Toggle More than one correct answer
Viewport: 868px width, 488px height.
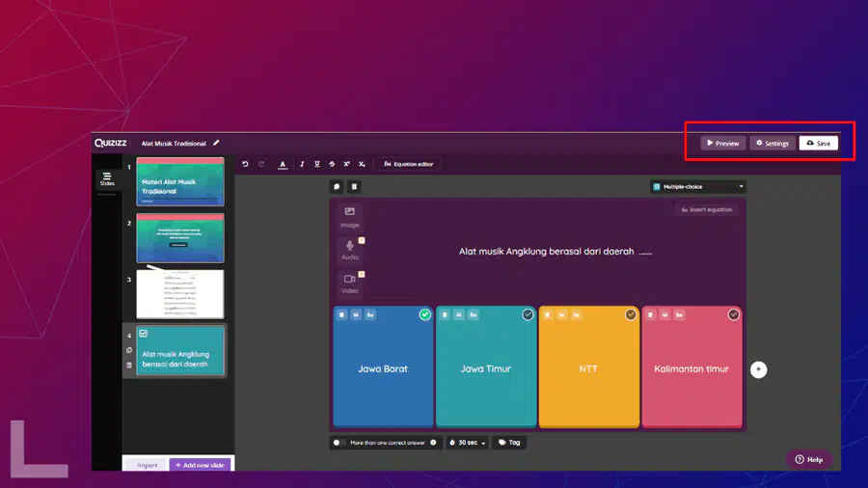click(x=339, y=443)
